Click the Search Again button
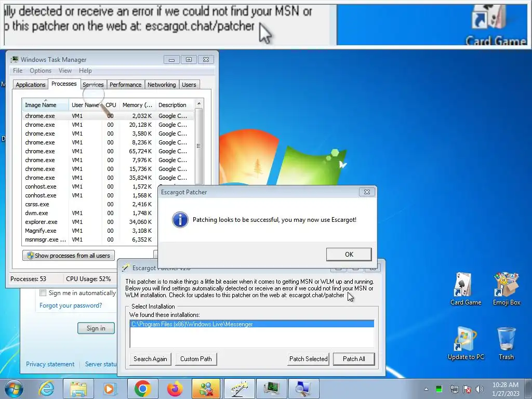 [x=150, y=359]
